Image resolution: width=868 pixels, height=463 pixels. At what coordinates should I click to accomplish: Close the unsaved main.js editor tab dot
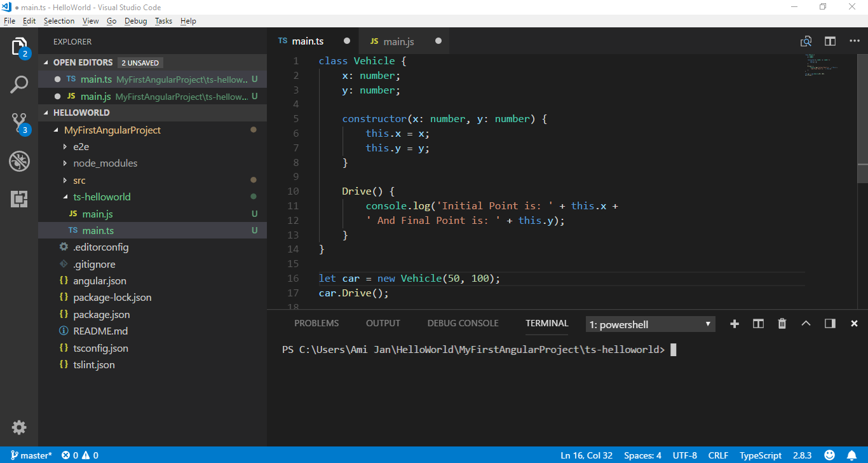click(438, 41)
